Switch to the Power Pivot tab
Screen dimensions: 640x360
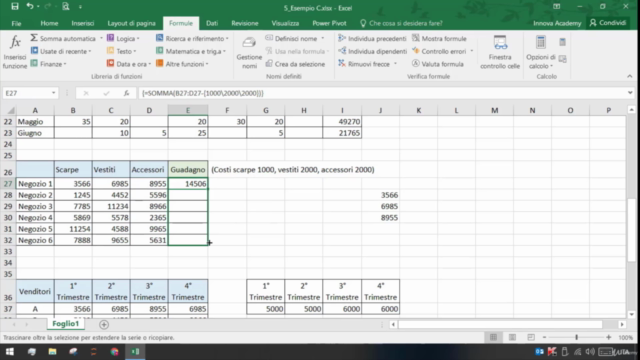point(329,23)
